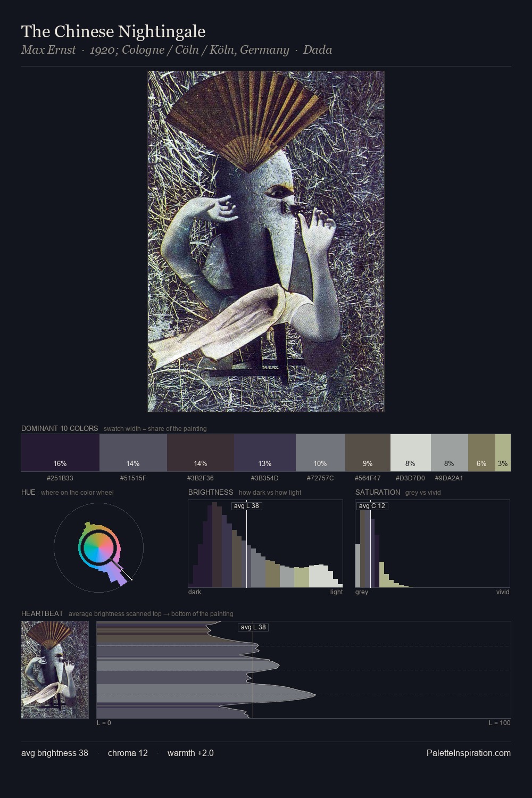Select the #72757C 10% swatch
532x798 pixels.
(320, 453)
